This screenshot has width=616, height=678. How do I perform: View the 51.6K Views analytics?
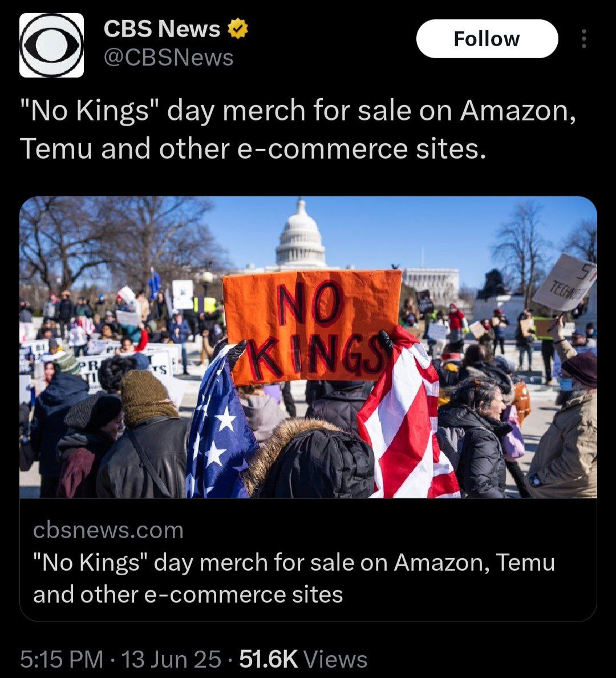(303, 659)
